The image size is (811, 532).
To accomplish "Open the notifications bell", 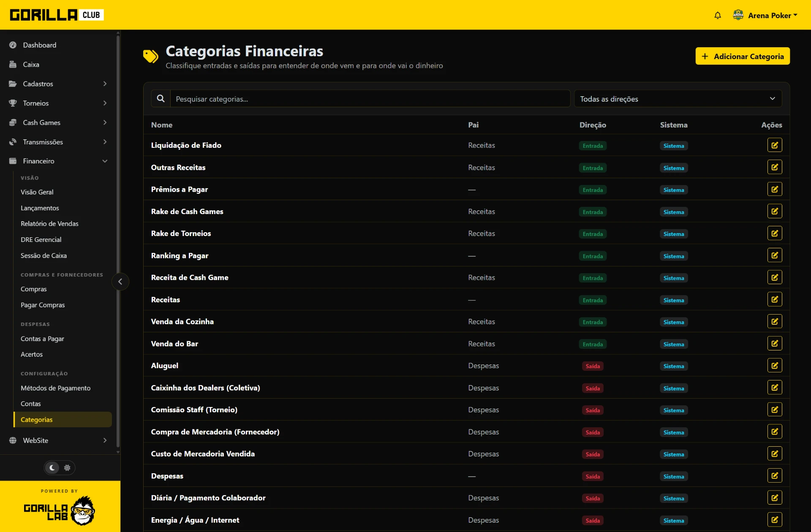I will click(x=718, y=16).
